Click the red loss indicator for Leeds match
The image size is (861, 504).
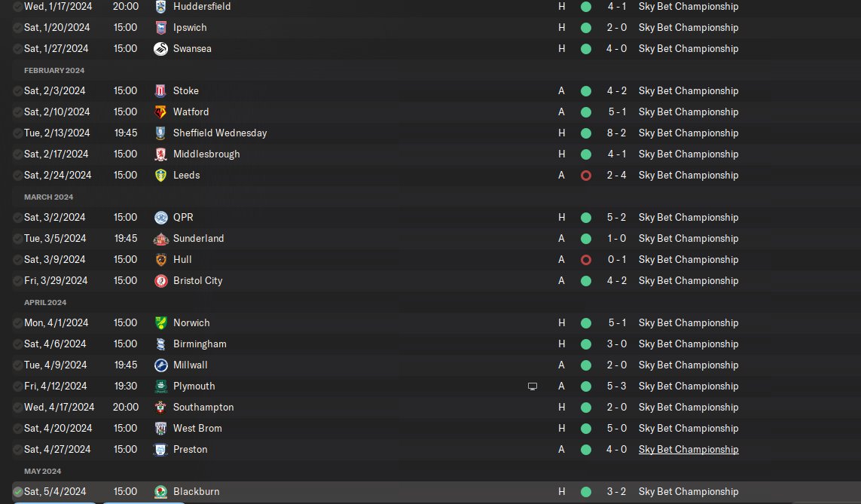coord(586,176)
